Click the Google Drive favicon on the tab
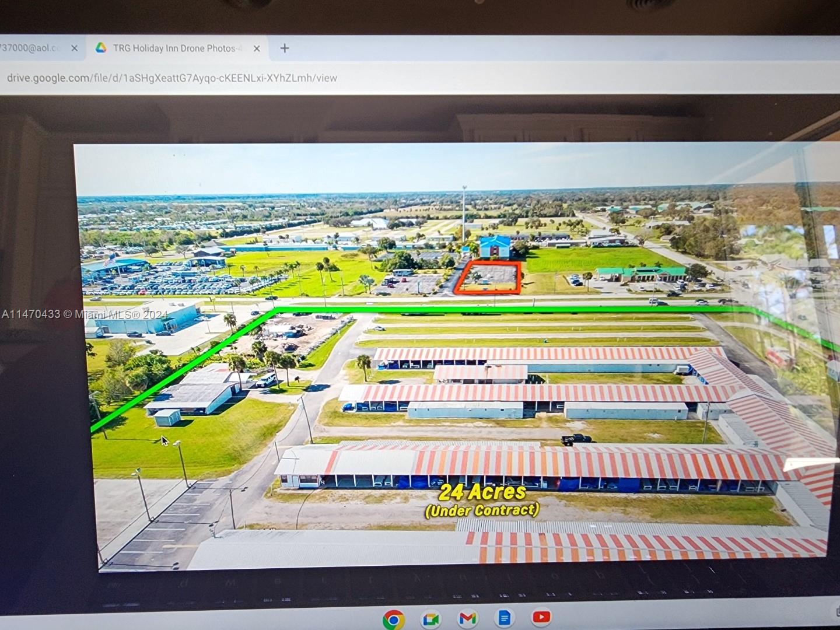Image resolution: width=840 pixels, height=630 pixels. coord(101,48)
